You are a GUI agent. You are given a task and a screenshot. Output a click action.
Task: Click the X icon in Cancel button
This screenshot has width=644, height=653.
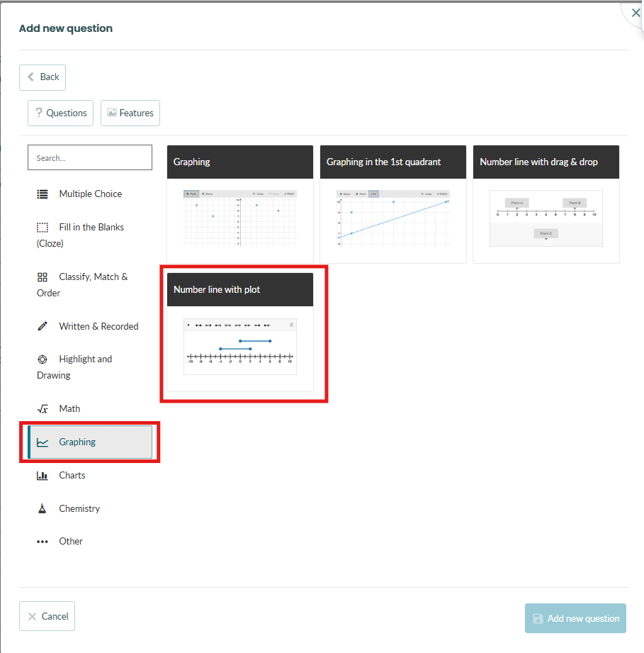coord(32,616)
